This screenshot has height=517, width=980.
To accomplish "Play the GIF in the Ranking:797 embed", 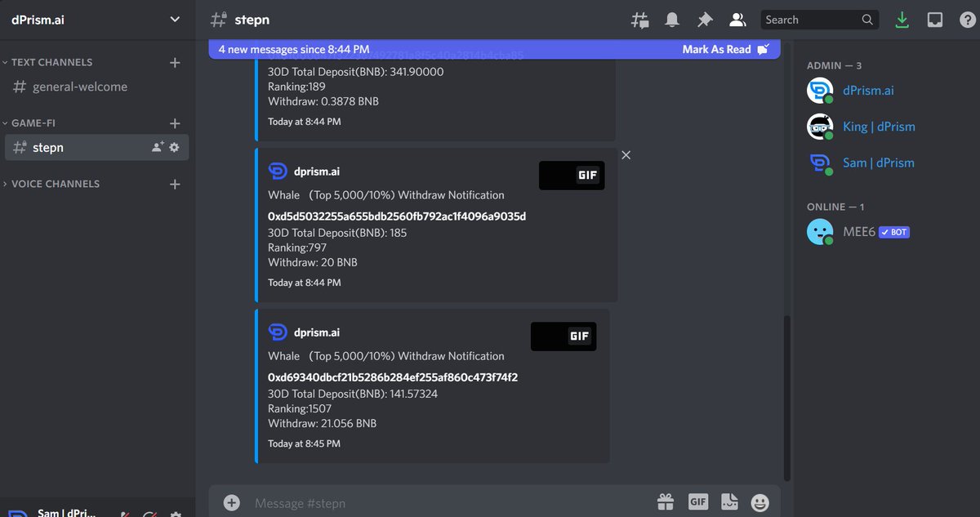I will pyautogui.click(x=572, y=176).
